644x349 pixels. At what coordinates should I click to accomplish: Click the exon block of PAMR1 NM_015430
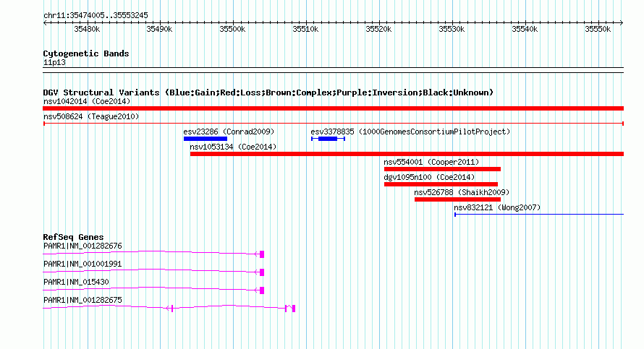(x=262, y=290)
